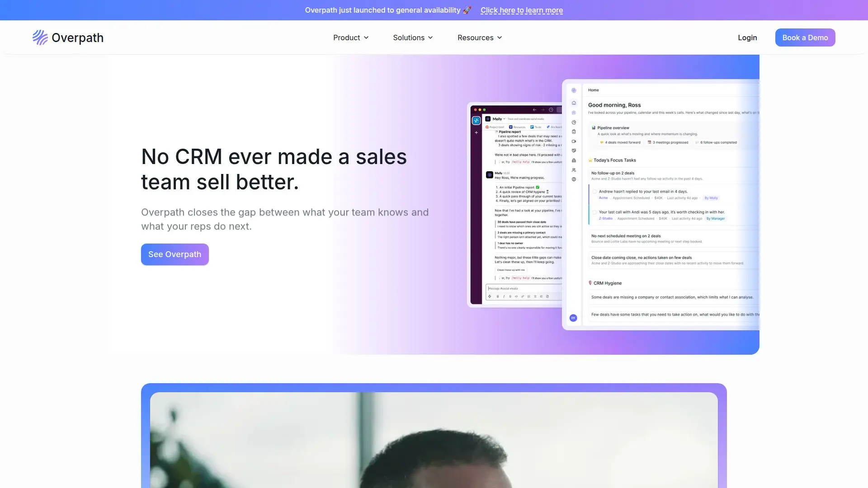Click the See Overpath button
Screen dimensions: 868x488
click(x=175, y=254)
